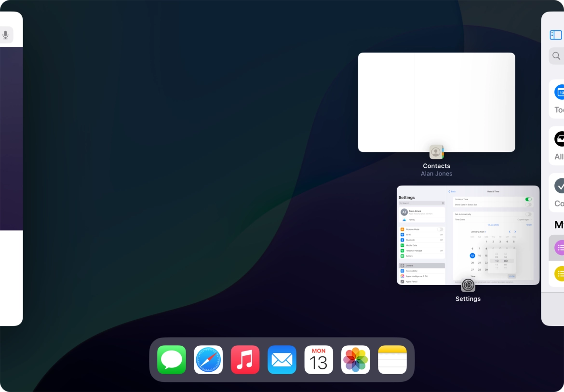
Task: Tap the sidebar toggle icon in Reminders
Action: [x=555, y=35]
